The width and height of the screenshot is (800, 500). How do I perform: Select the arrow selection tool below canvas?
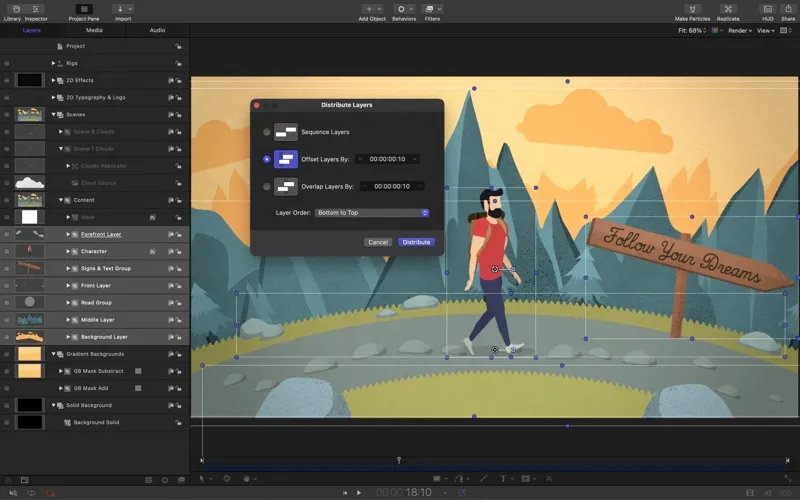tap(202, 479)
